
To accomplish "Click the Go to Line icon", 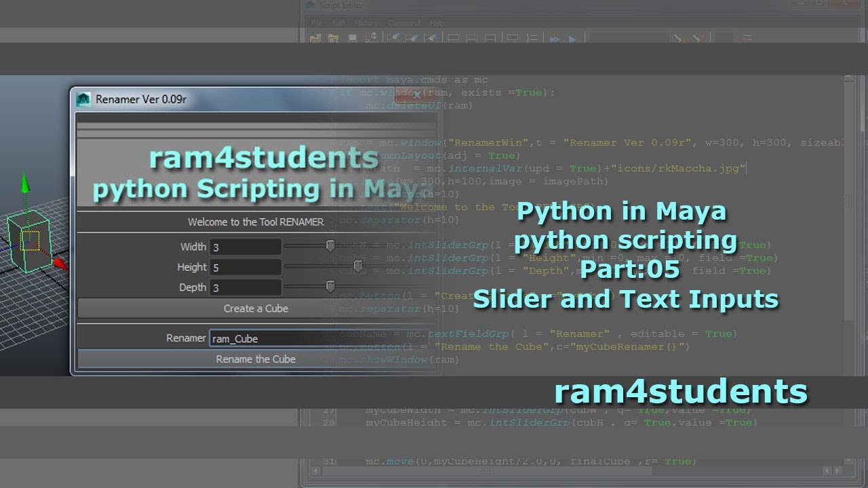I will (746, 39).
